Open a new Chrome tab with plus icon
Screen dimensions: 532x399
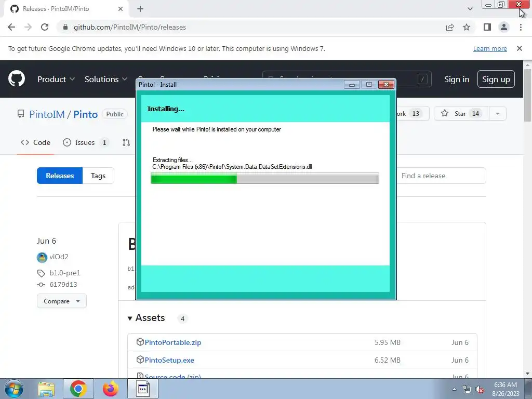point(140,9)
